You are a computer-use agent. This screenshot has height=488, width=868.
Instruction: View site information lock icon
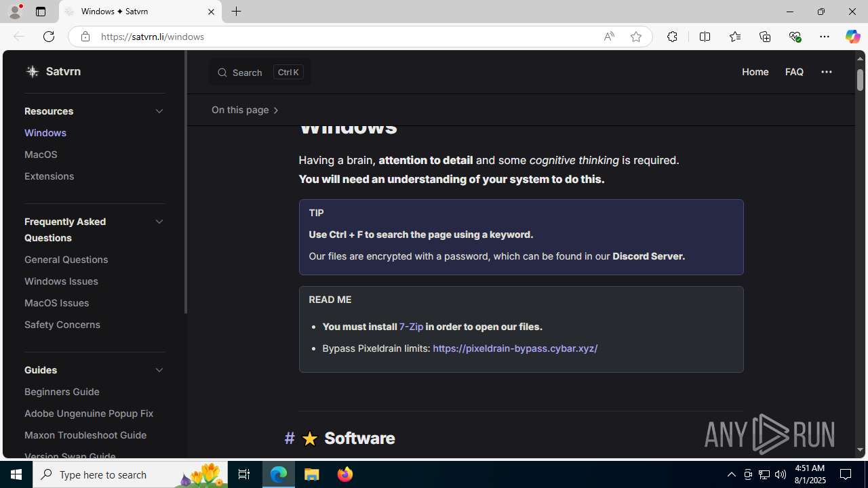pyautogui.click(x=85, y=37)
